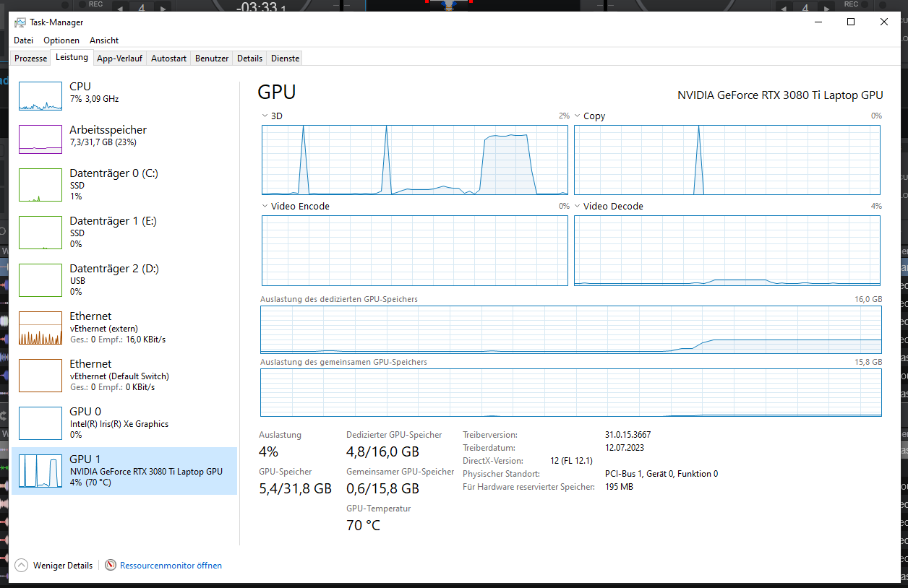This screenshot has width=908, height=588.
Task: Click the 16,0 GB dedicated memory scale label
Action: tap(868, 299)
